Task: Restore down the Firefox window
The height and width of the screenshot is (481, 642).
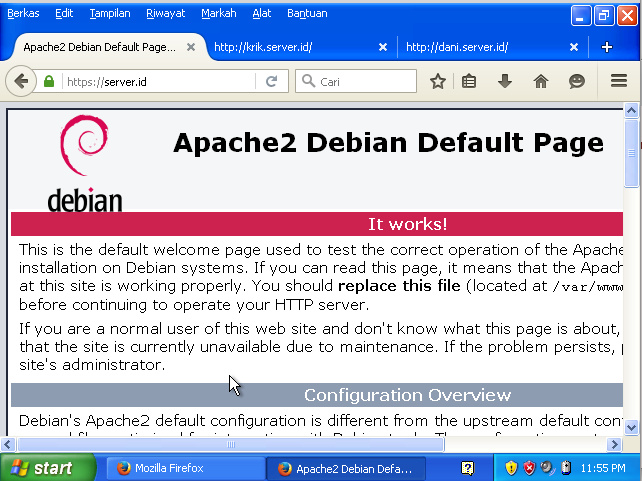Action: point(604,16)
